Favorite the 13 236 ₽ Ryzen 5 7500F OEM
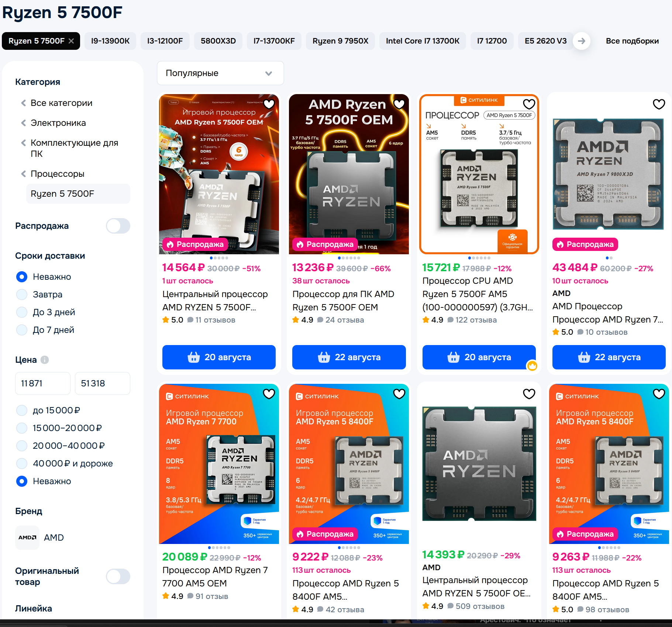672x627 pixels. pyautogui.click(x=399, y=104)
